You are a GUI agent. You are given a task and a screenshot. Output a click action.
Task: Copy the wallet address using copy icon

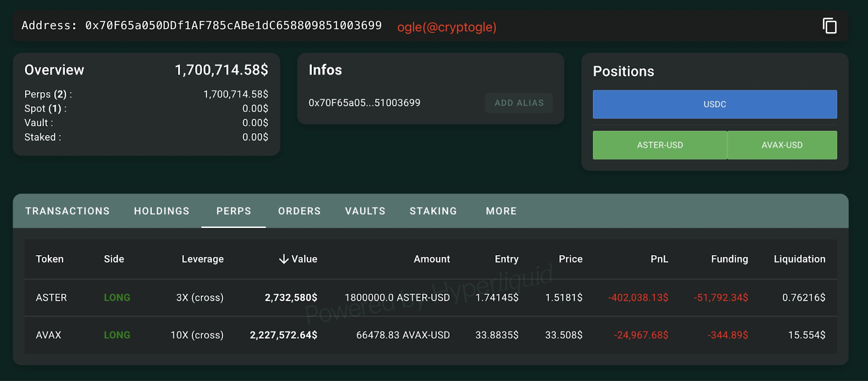point(829,25)
